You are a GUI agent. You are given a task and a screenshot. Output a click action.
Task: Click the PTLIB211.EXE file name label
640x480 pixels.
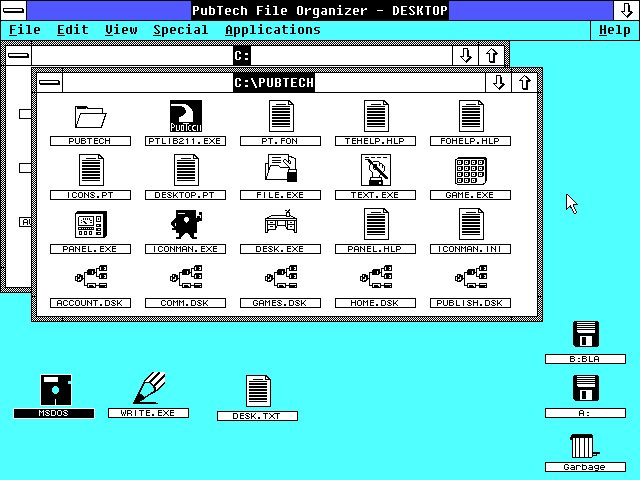(x=185, y=141)
